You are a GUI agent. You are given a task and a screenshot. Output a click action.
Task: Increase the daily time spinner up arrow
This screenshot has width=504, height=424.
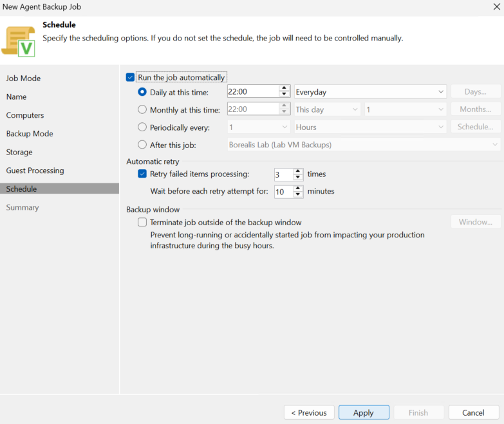click(284, 88)
